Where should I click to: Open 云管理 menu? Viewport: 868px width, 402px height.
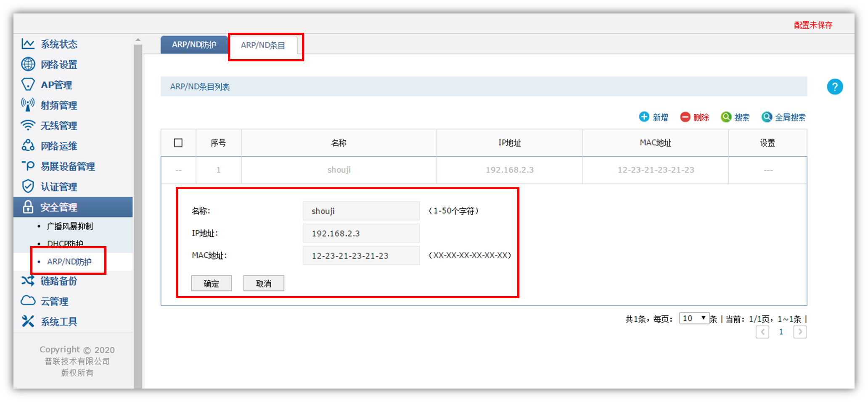54,301
